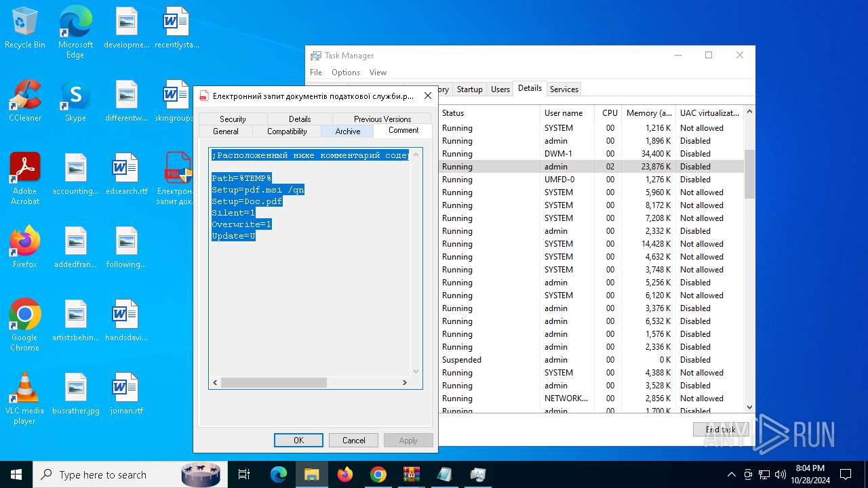
Task: Sort processes by Memory column
Action: coord(649,113)
